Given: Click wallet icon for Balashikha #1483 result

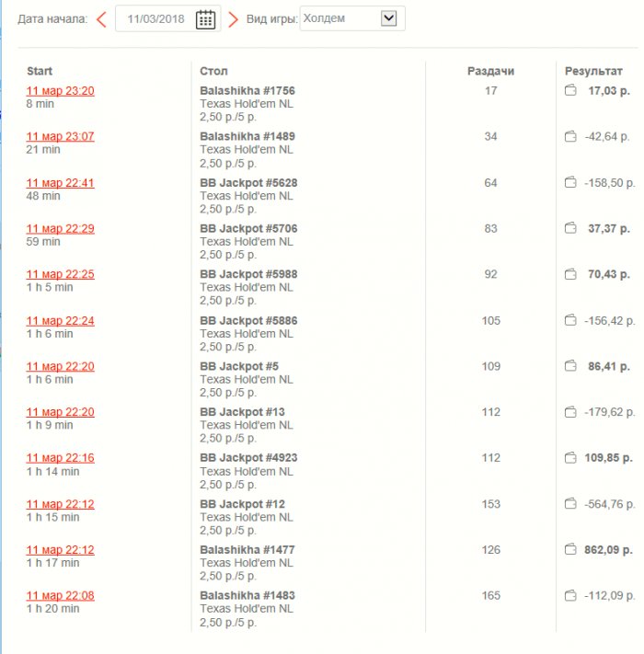Looking at the screenshot, I should coord(570,596).
